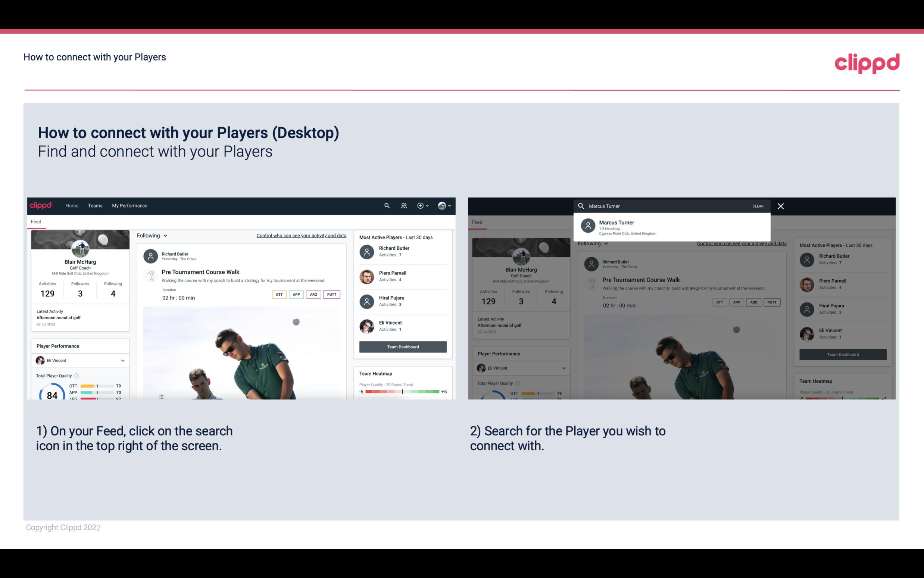Click the Team Dashboard button
Viewport: 924px width, 578px height.
[x=402, y=346]
